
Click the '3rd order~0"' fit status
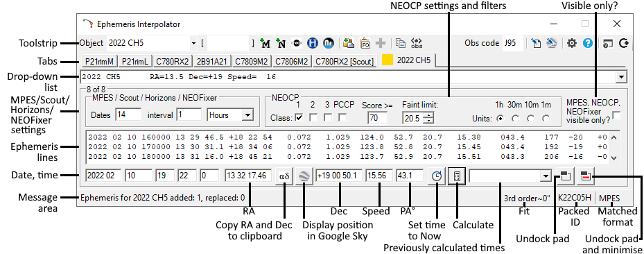pos(528,198)
